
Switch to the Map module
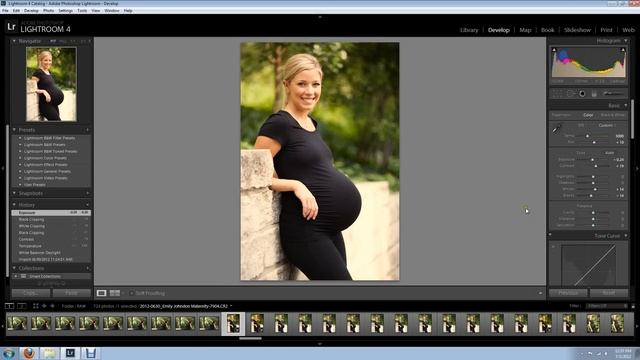point(525,30)
